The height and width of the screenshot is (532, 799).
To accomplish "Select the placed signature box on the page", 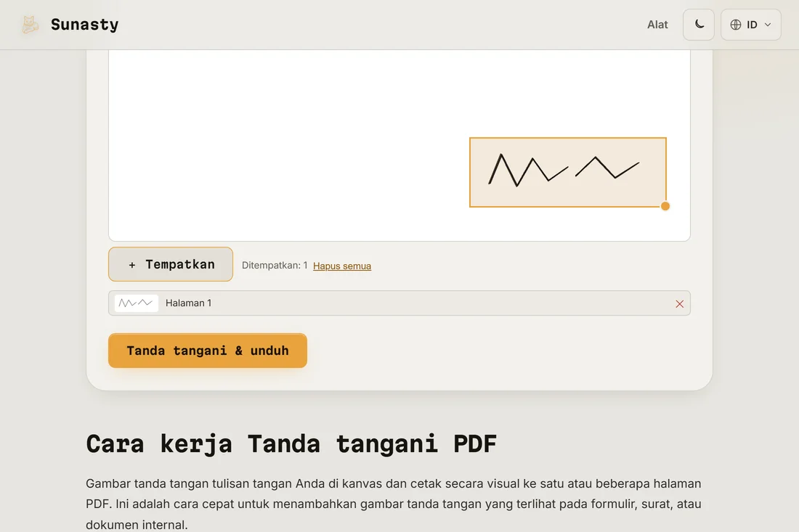I will 568,172.
